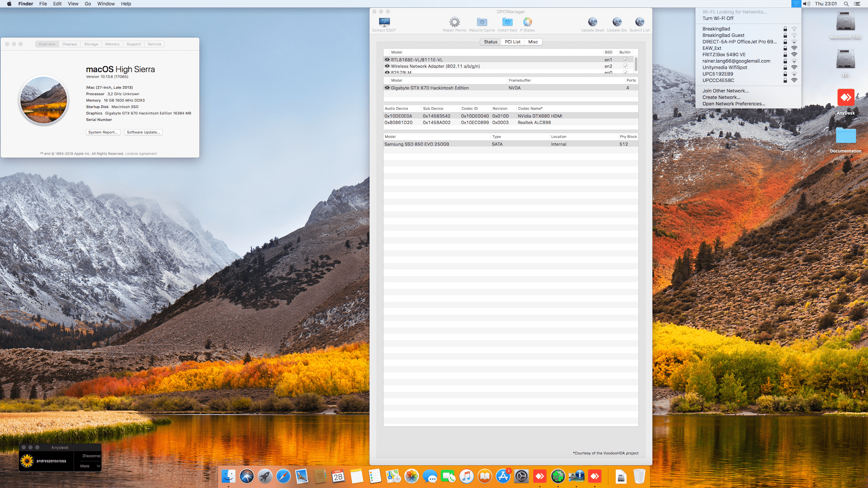
Task: Click Update IDs globe icon
Action: pos(617,24)
